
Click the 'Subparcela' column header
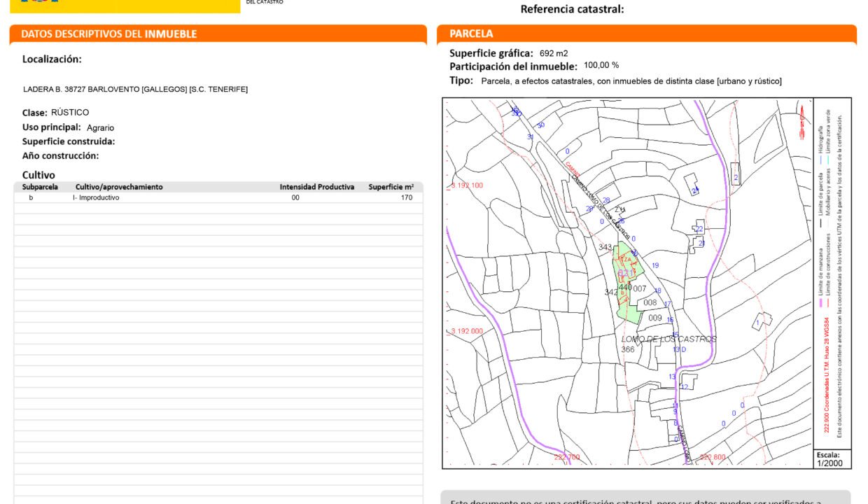[x=40, y=187]
